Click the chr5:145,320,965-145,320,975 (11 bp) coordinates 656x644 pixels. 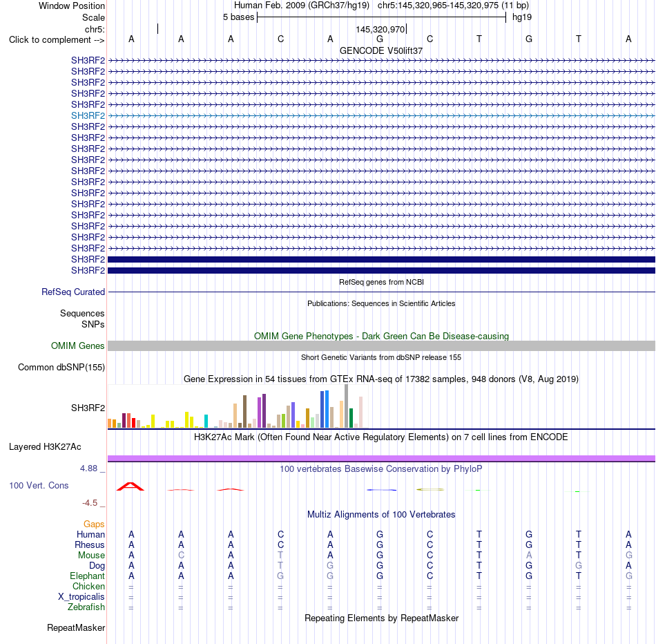(453, 6)
